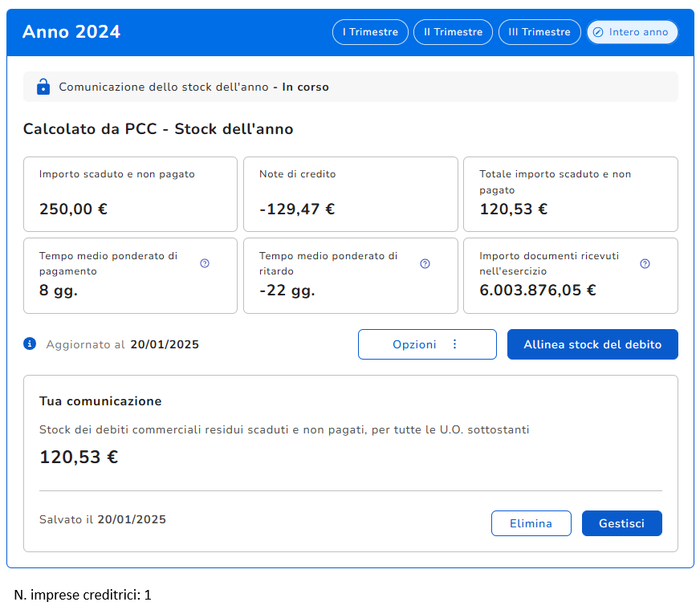
Task: Click the Note di credito card
Action: click(x=350, y=194)
